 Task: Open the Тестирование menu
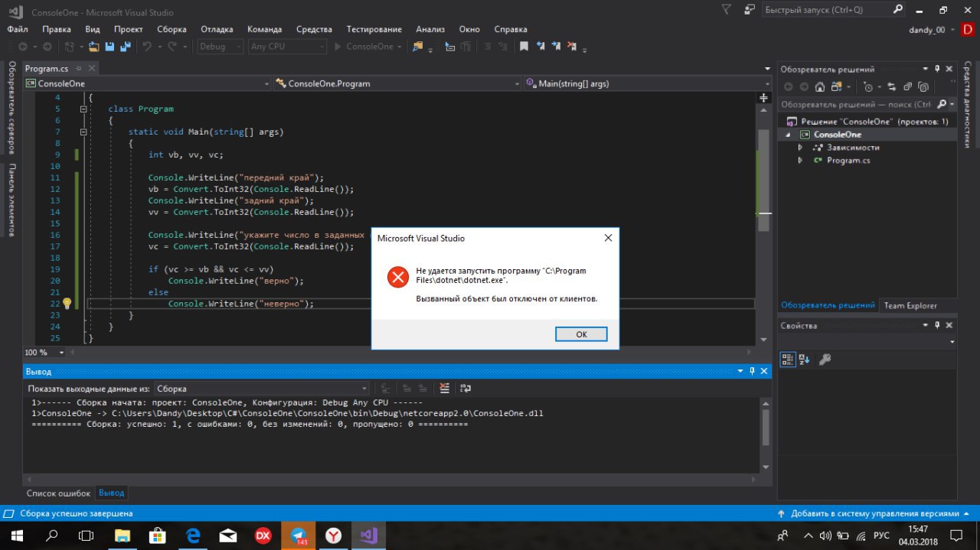click(x=374, y=29)
